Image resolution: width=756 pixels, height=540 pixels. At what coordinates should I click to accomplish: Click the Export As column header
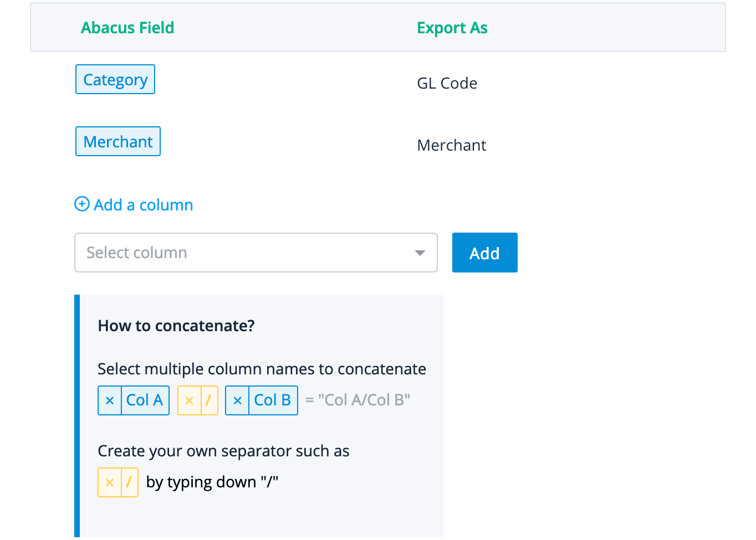point(452,28)
